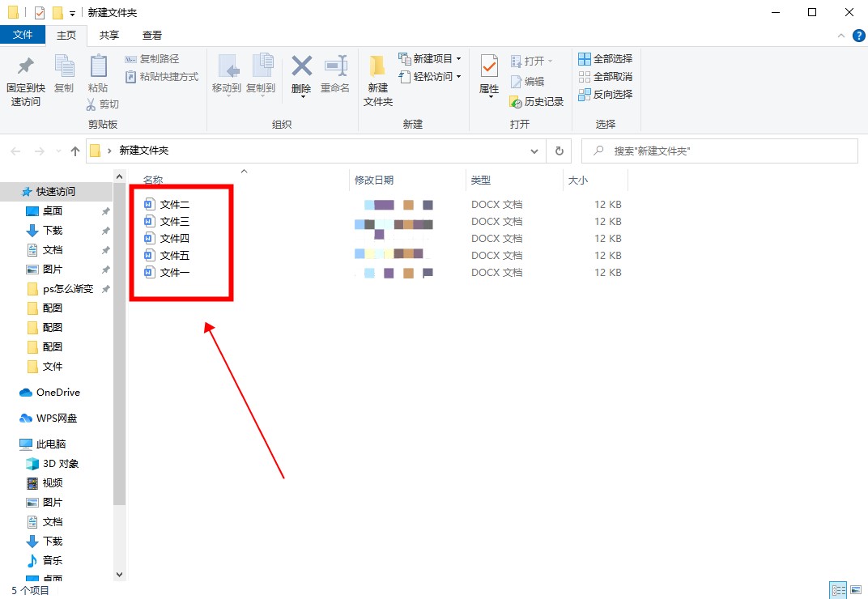Open 属性 properties checkmark icon
The image size is (868, 599).
[x=489, y=66]
